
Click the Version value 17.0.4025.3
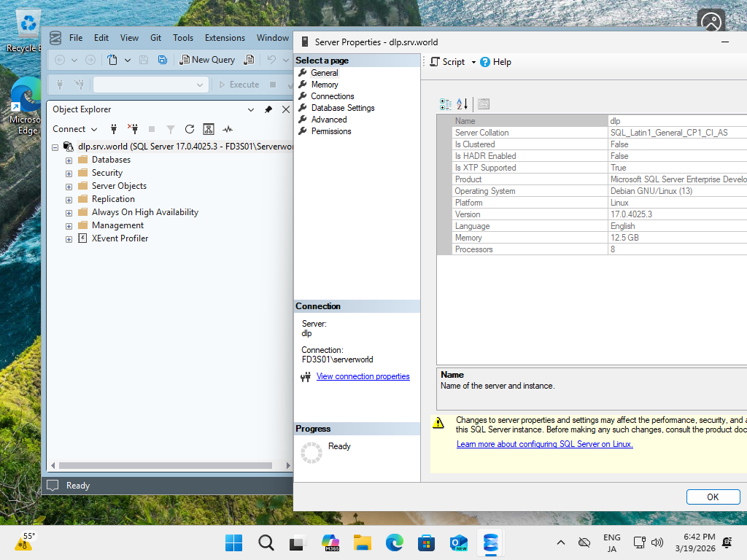(x=631, y=214)
